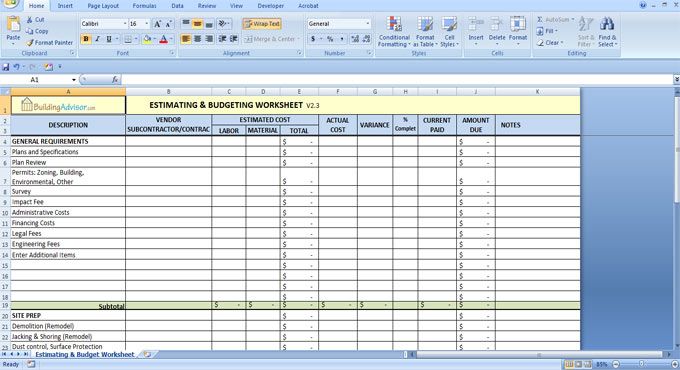Toggle top vertical alignment
Image resolution: width=680 pixels, height=370 pixels.
point(186,24)
